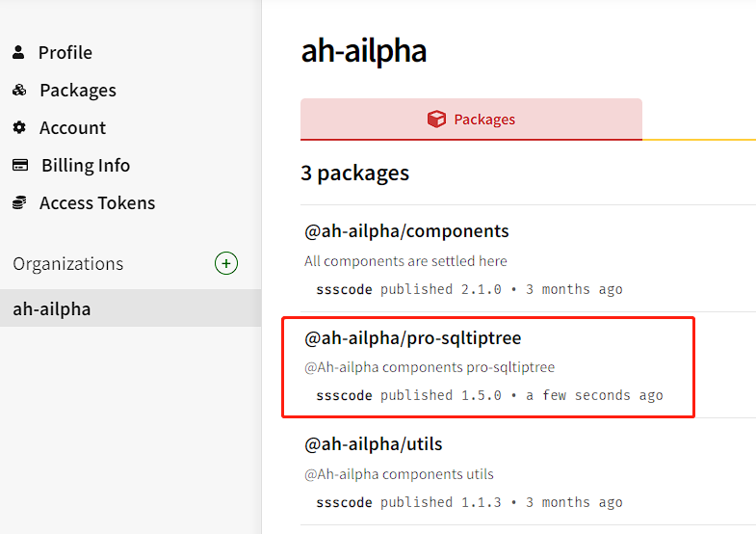Open the @ah-ailpha/components package

pyautogui.click(x=406, y=231)
